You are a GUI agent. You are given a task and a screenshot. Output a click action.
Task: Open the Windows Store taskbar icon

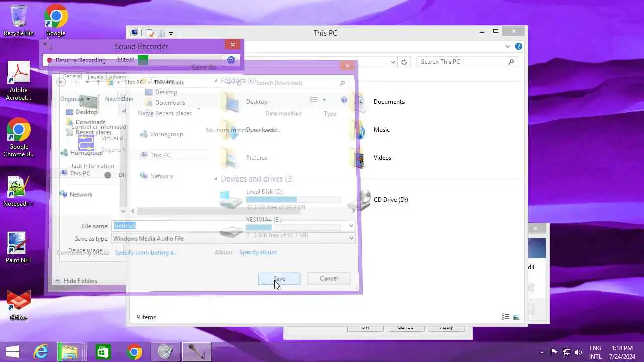pyautogui.click(x=102, y=352)
